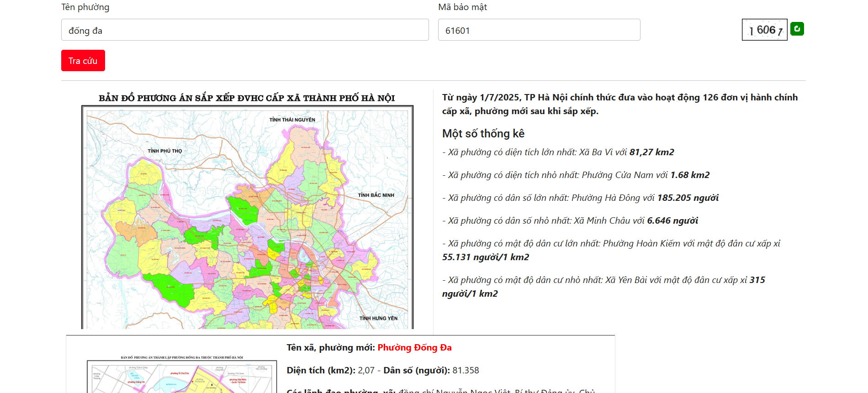Click the Tỉnh Bắc Ninh label on map
The image size is (868, 393).
pos(376,195)
